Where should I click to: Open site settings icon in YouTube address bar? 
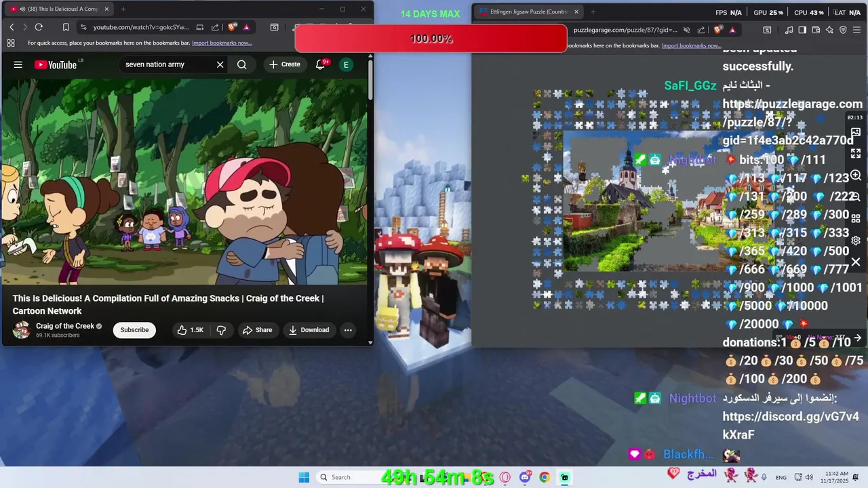[83, 27]
